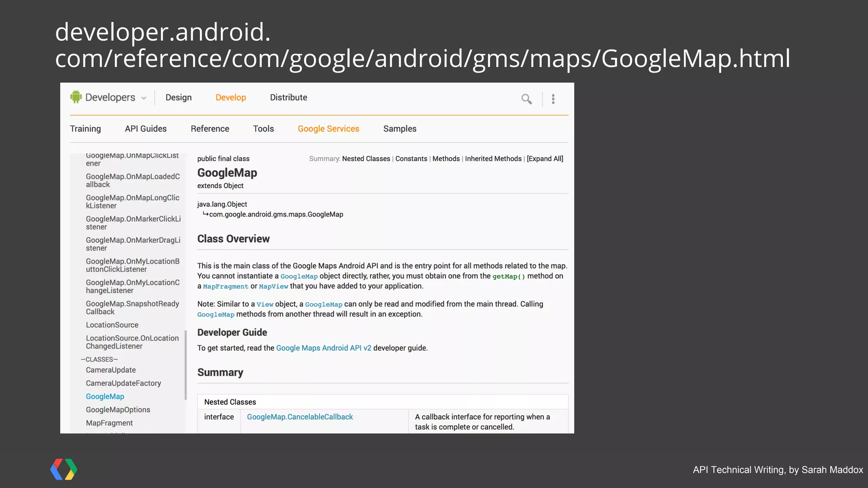Viewport: 868px width, 488px height.
Task: Click the getMap() method link
Action: tap(509, 276)
